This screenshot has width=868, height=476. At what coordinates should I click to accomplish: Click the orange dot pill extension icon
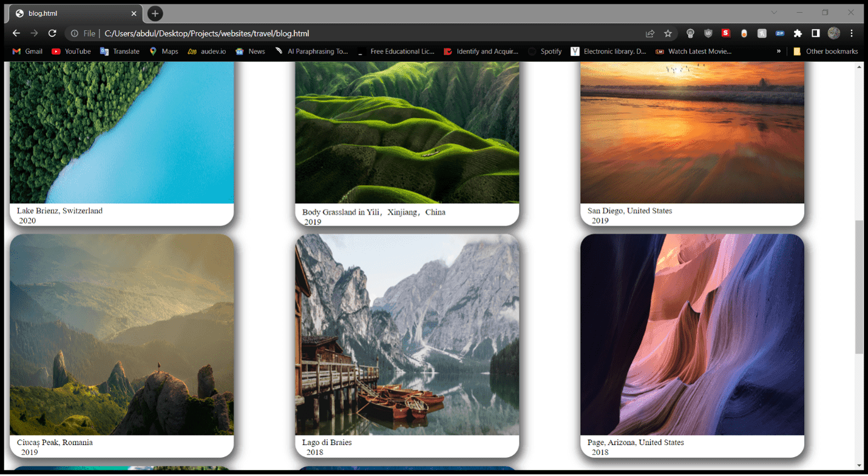pos(744,33)
